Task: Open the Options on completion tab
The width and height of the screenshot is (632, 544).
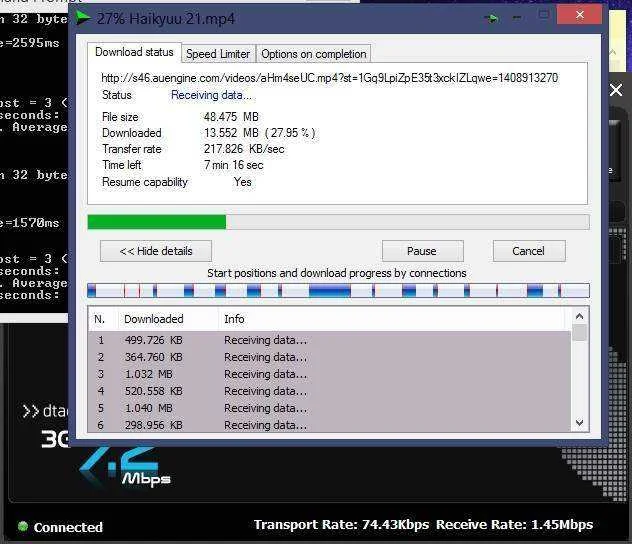Action: pyautogui.click(x=314, y=54)
